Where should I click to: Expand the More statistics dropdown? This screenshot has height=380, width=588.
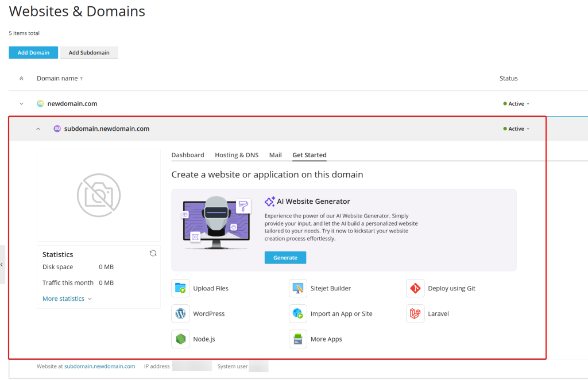(67, 298)
